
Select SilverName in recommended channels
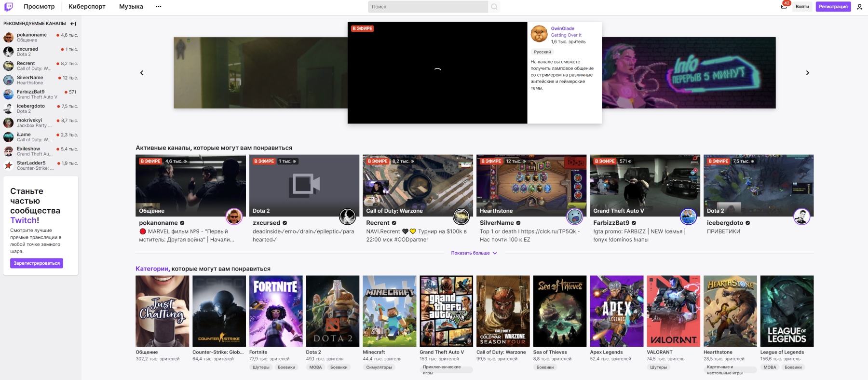30,78
